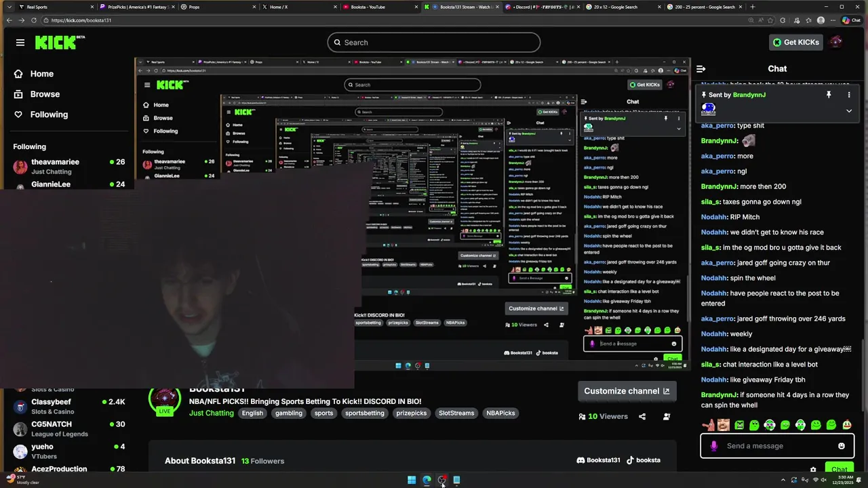Screen dimensions: 868x488
Task: Switch to the Props browser tab
Action: click(x=218, y=7)
